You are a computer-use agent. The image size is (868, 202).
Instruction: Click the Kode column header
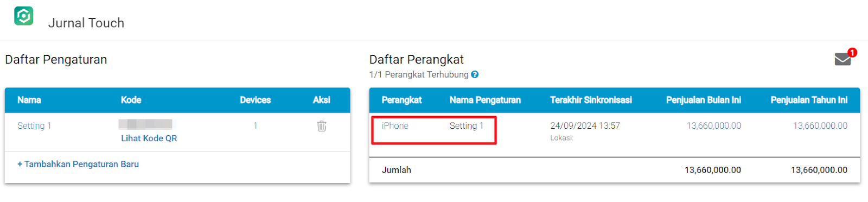coord(131,100)
